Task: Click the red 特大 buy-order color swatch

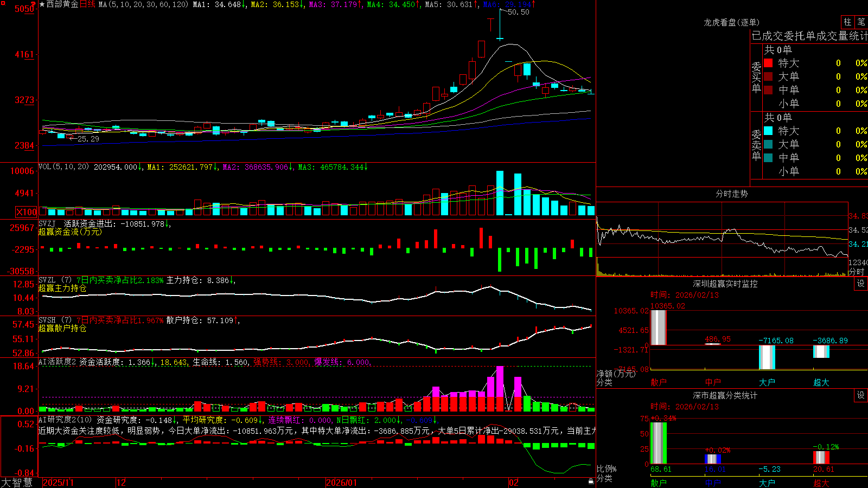Action: click(768, 63)
